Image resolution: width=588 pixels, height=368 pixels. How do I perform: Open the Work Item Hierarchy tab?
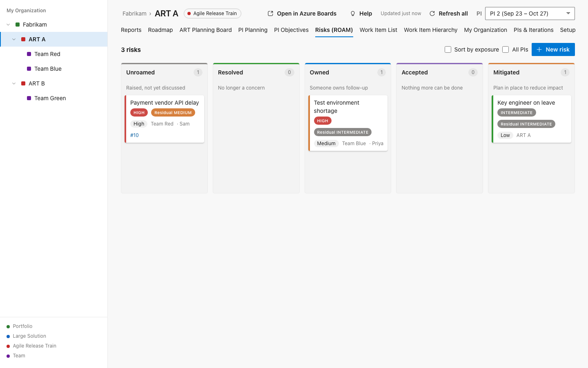pyautogui.click(x=430, y=30)
